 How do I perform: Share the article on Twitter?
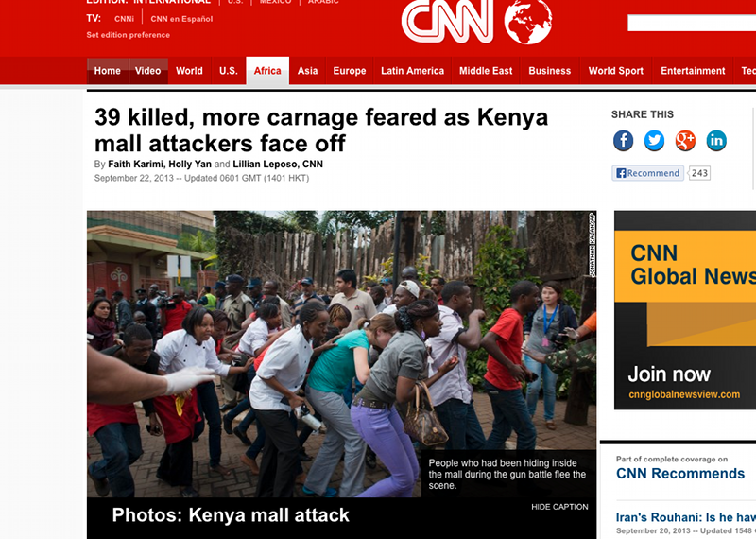click(x=654, y=141)
